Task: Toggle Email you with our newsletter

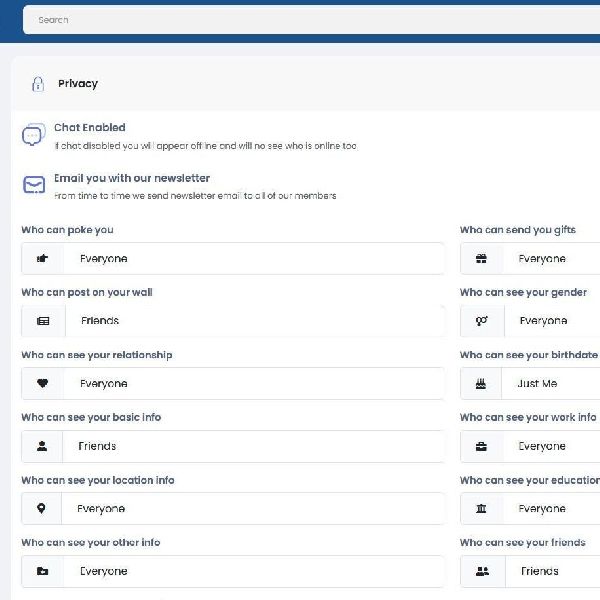Action: [x=132, y=179]
